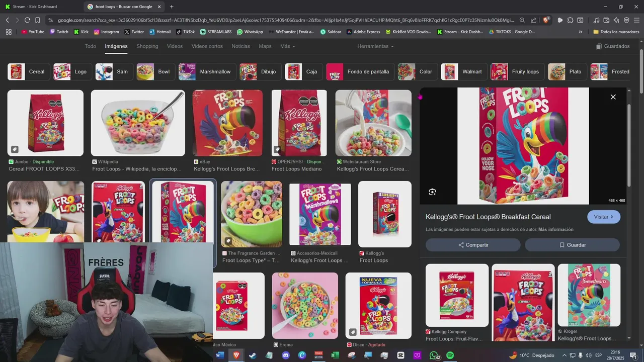The width and height of the screenshot is (644, 362).
Task: Open Discord from the taskbar
Action: (x=285, y=355)
